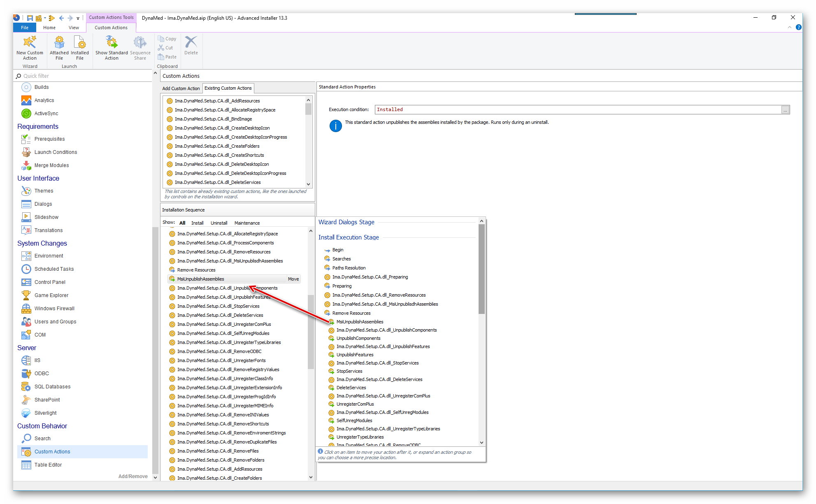The image size is (816, 504).
Task: Click the Installed File launch icon
Action: coord(80,43)
